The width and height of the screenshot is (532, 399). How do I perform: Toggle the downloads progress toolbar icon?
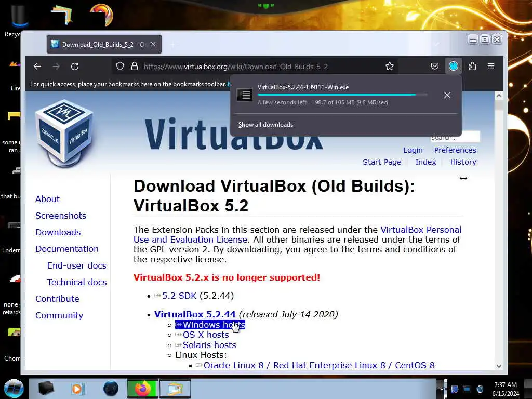pyautogui.click(x=453, y=66)
